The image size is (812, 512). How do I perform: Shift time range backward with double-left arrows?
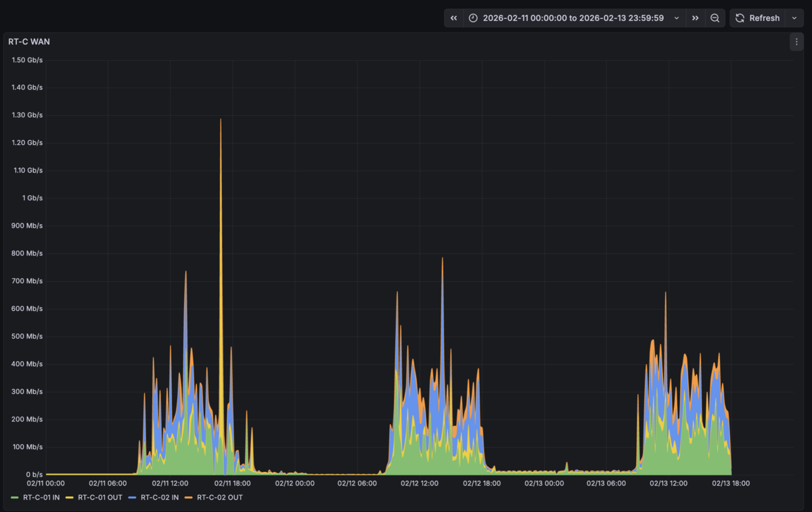point(453,18)
